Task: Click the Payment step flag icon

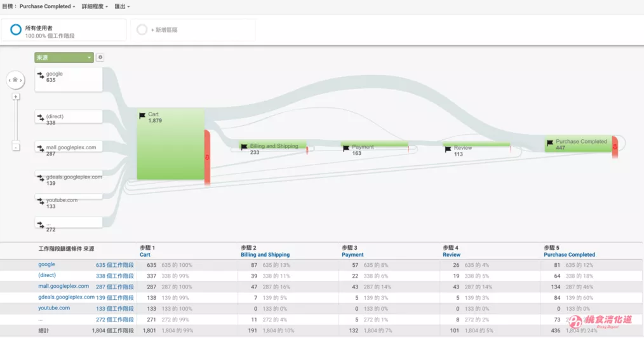Action: click(x=346, y=148)
